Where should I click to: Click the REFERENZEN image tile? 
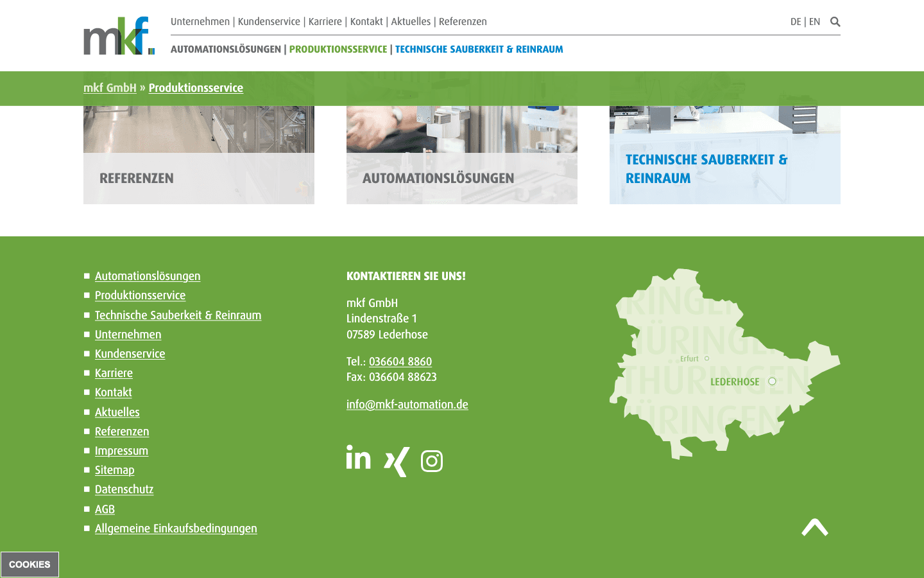(199, 137)
